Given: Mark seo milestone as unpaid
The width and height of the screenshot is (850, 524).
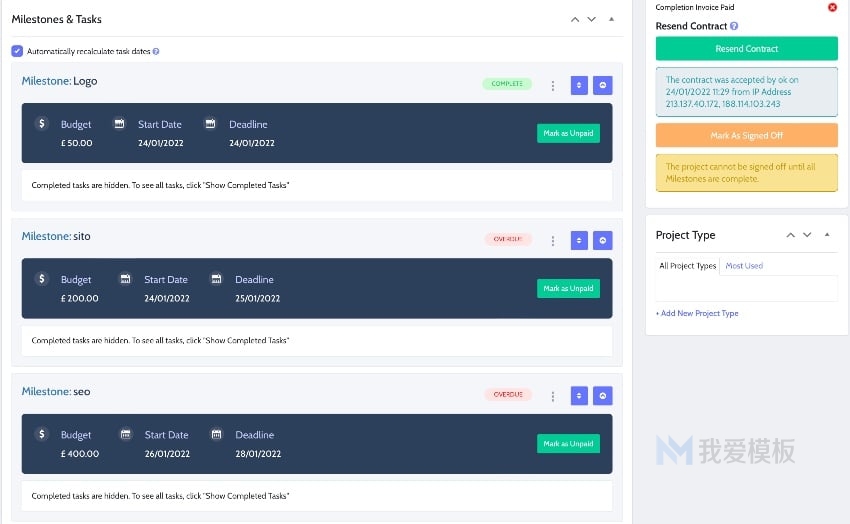Looking at the screenshot, I should pos(568,444).
